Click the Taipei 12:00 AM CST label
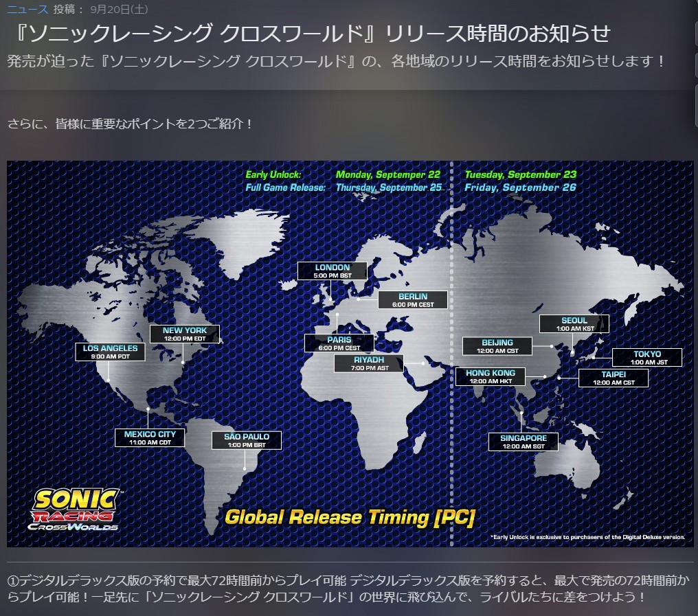The width and height of the screenshot is (698, 616). (613, 378)
